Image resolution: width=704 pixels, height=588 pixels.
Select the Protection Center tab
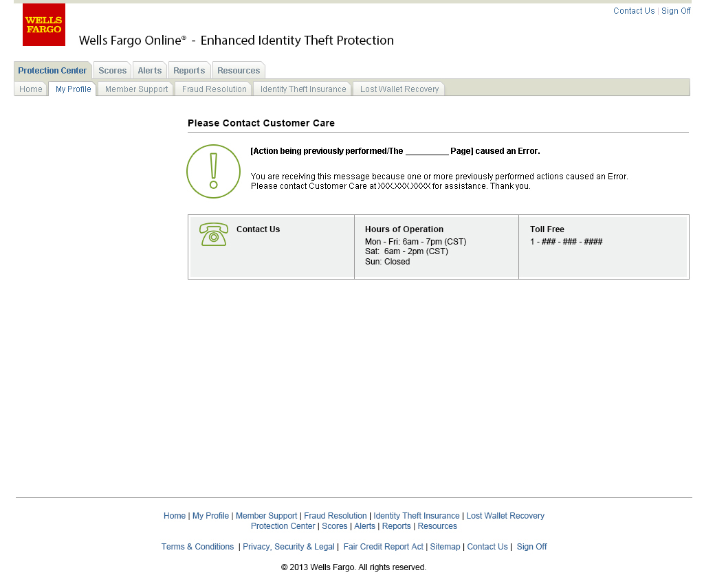(52, 71)
